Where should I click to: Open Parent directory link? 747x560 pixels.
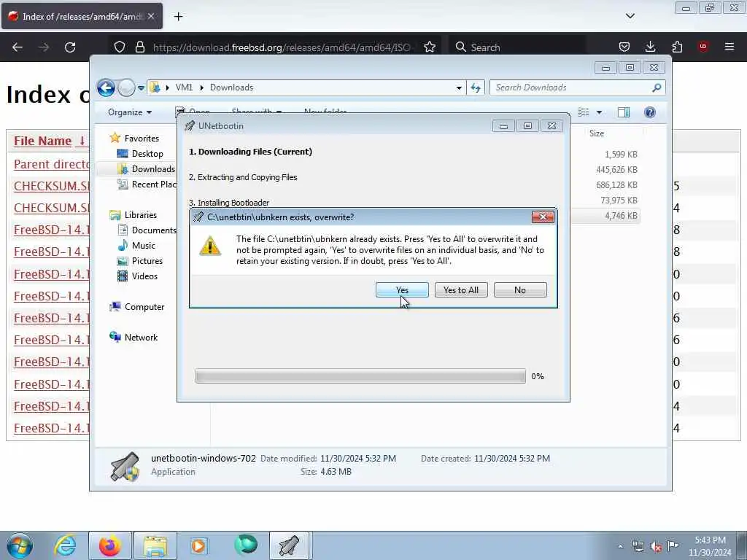click(51, 164)
